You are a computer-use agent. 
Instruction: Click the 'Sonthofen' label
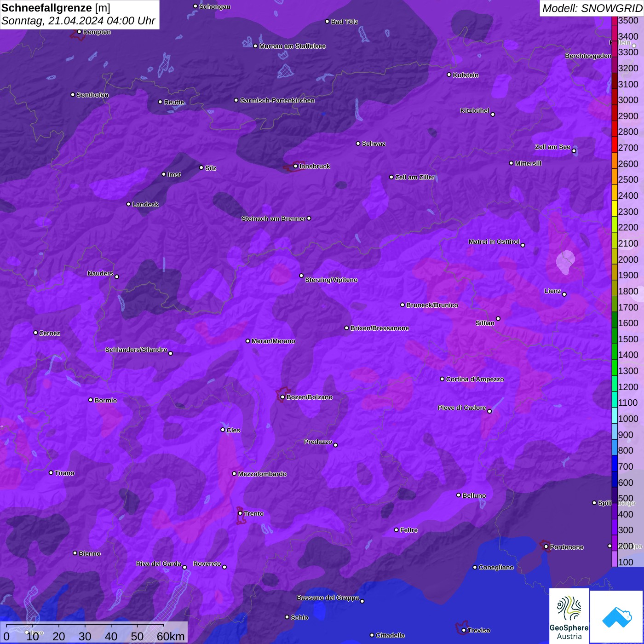point(92,95)
